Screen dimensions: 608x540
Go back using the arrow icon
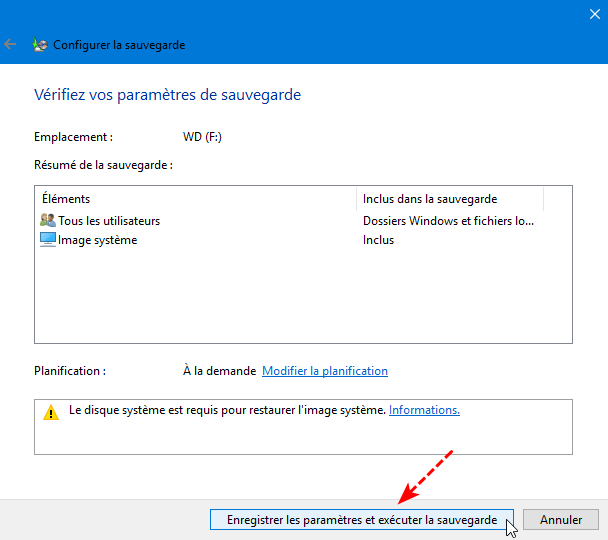10,45
